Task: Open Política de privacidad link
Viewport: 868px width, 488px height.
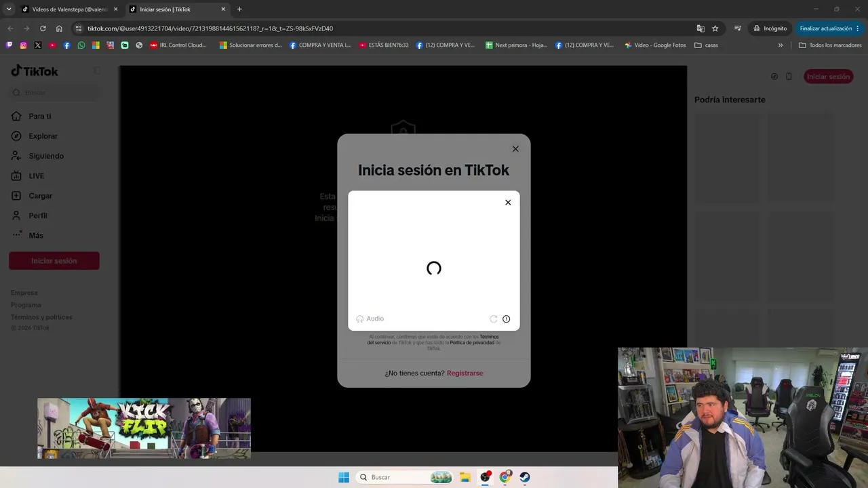Action: click(x=473, y=343)
